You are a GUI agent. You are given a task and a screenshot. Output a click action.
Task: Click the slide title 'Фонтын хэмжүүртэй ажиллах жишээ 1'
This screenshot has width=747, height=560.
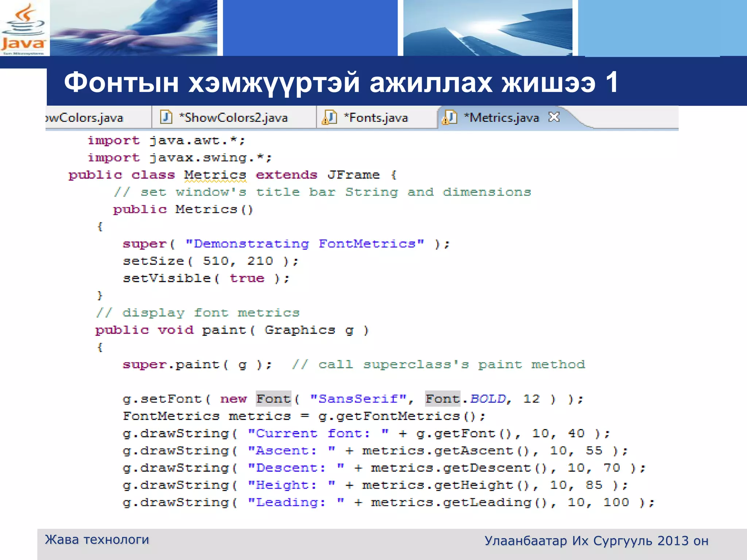coord(341,83)
